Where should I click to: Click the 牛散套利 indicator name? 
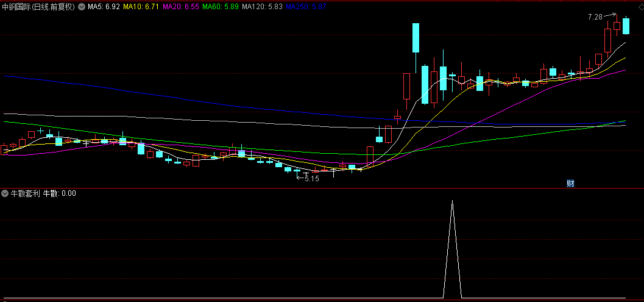pyautogui.click(x=26, y=193)
